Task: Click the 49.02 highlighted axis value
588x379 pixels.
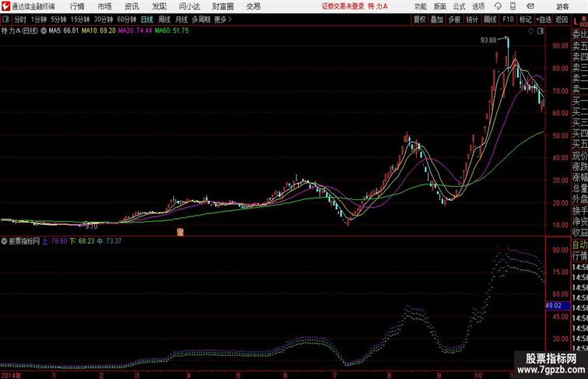Action: coord(557,305)
